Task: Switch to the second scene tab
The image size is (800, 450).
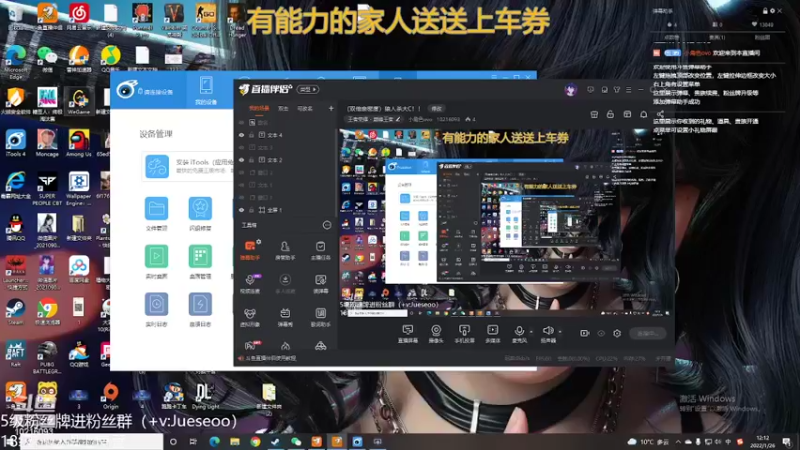Action: point(283,108)
